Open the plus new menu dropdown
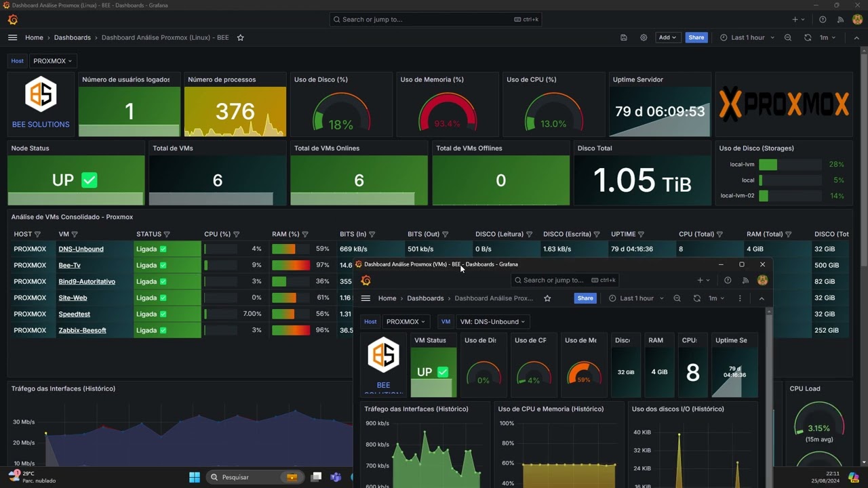The height and width of the screenshot is (488, 868). point(799,20)
